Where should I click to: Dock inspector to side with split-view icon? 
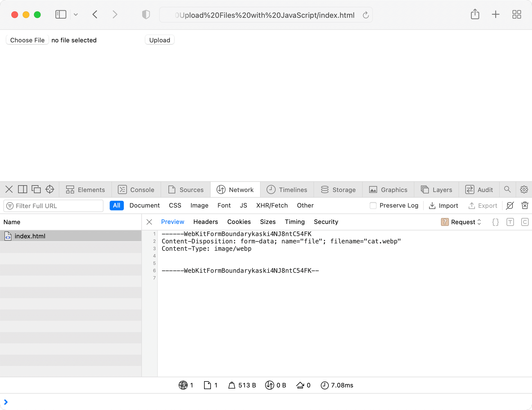pyautogui.click(x=23, y=189)
